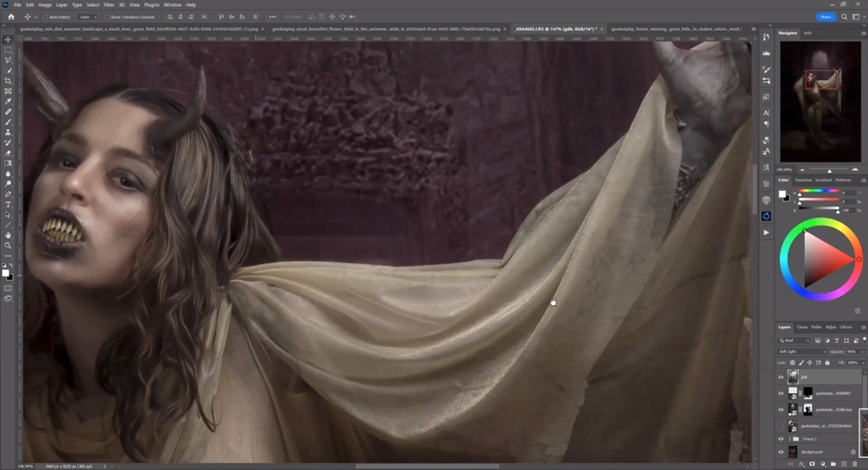The image size is (868, 470).
Task: Click the hue slider in Color panel
Action: coord(818,191)
